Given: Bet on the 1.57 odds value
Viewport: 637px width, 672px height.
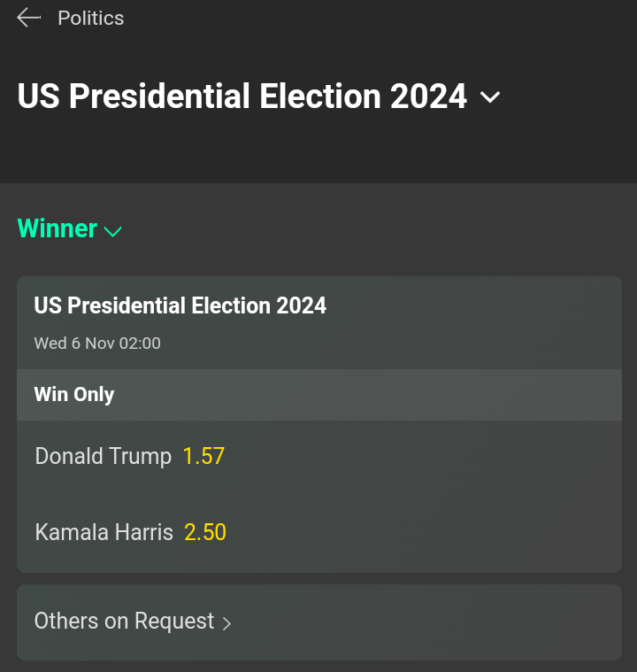Looking at the screenshot, I should point(203,456).
